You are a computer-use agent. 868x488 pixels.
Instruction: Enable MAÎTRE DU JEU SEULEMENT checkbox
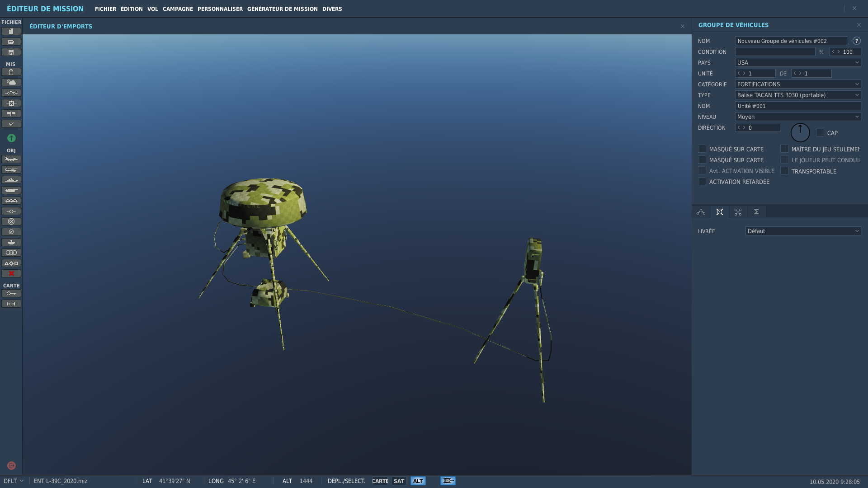784,149
